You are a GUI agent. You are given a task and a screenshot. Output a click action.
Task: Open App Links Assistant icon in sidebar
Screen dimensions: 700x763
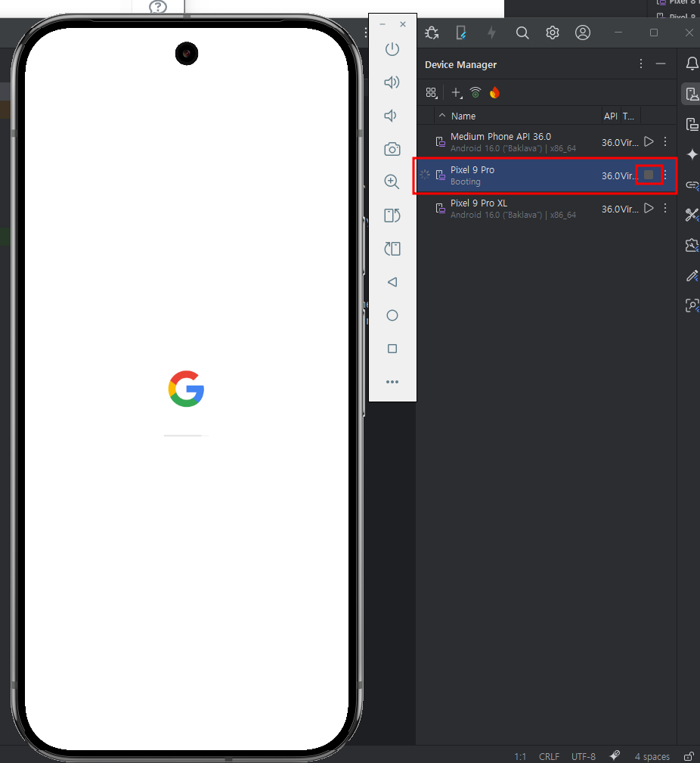(692, 185)
